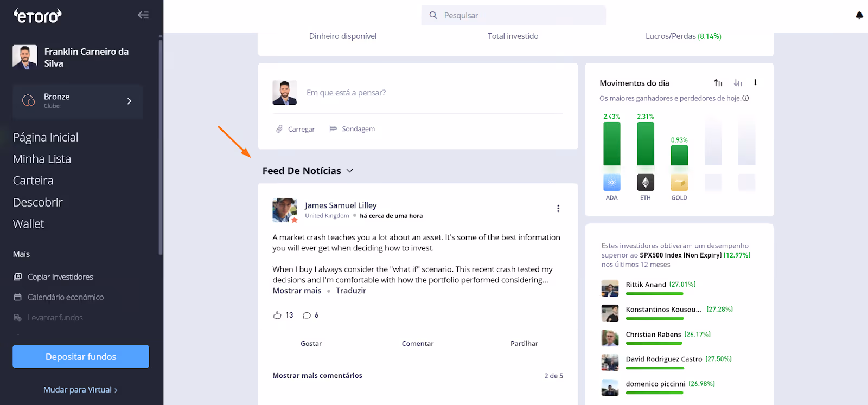This screenshot has width=868, height=405.
Task: Click the GOLD asset icon
Action: (x=679, y=182)
